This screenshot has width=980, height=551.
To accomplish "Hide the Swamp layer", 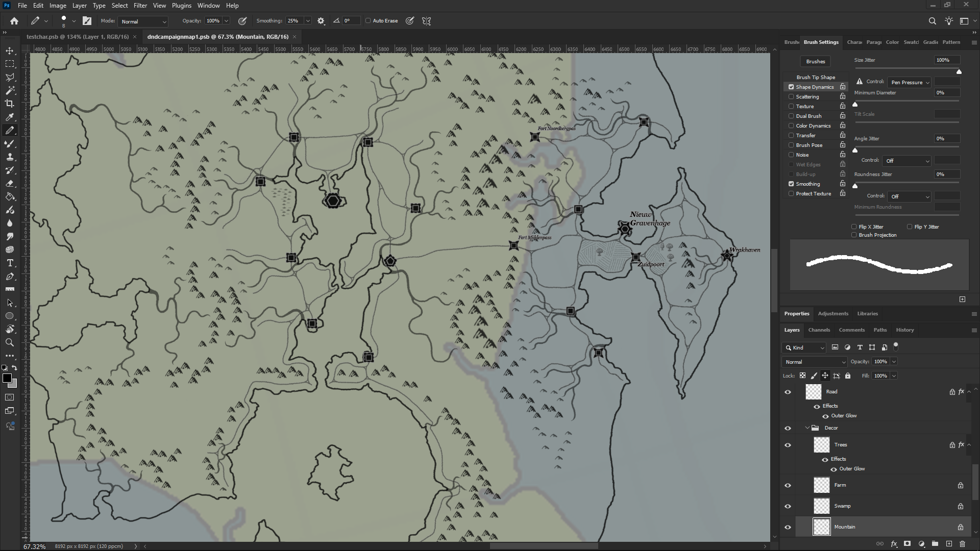I will [788, 506].
